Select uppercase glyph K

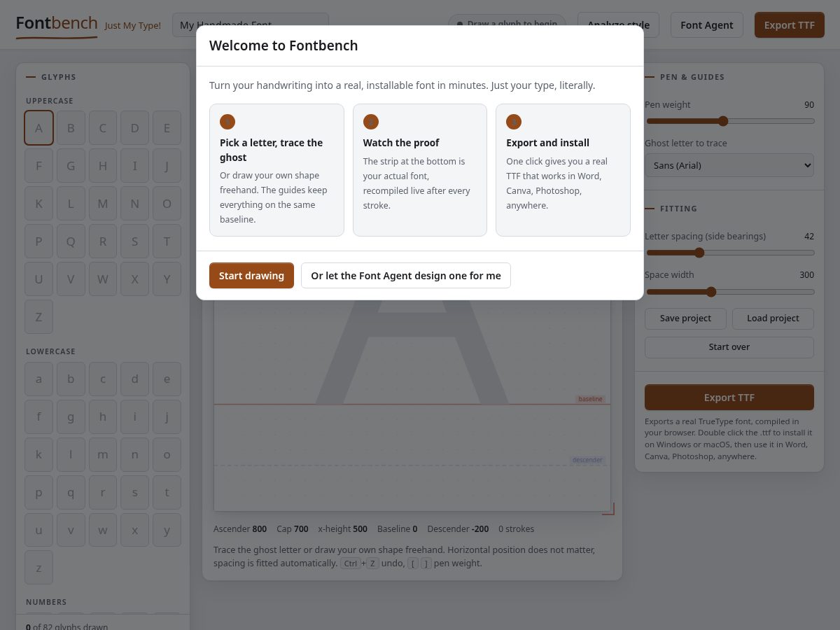point(38,204)
